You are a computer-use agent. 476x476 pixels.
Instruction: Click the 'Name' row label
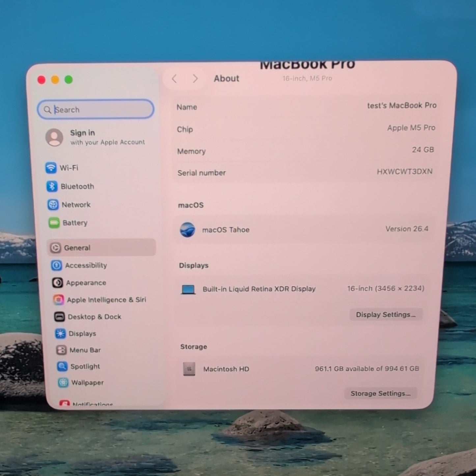coord(187,107)
